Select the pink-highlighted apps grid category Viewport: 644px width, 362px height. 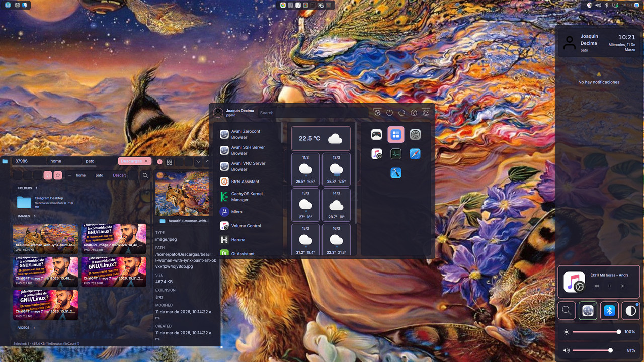coord(396,135)
